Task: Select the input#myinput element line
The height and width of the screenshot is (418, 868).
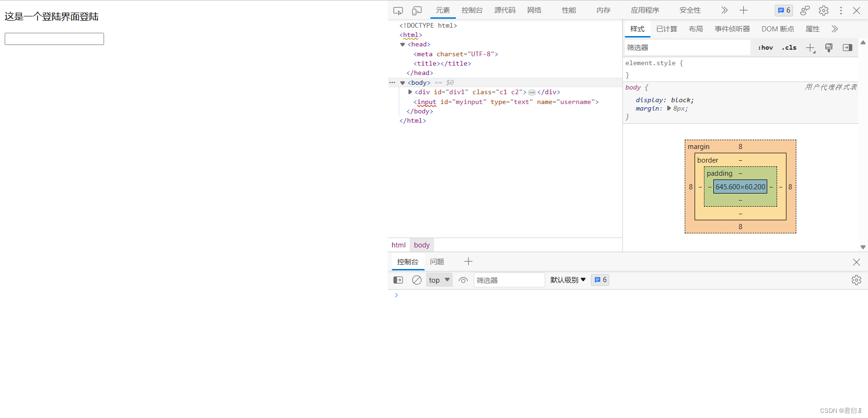Action: click(506, 102)
